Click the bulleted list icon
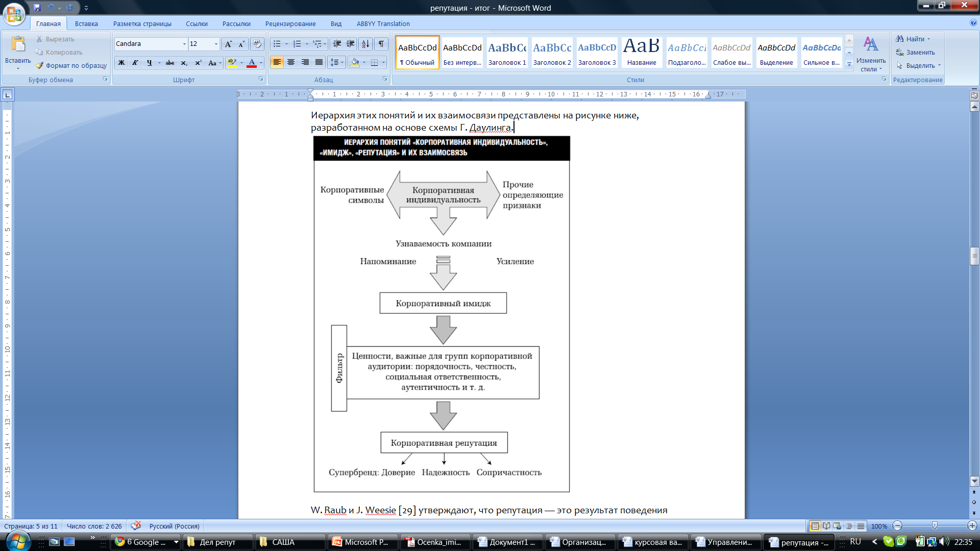 [x=277, y=44]
